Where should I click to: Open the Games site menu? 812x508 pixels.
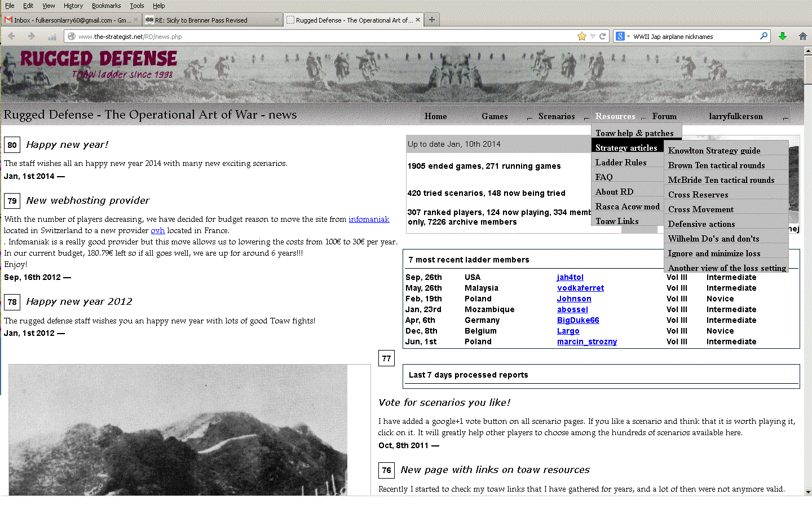(495, 116)
